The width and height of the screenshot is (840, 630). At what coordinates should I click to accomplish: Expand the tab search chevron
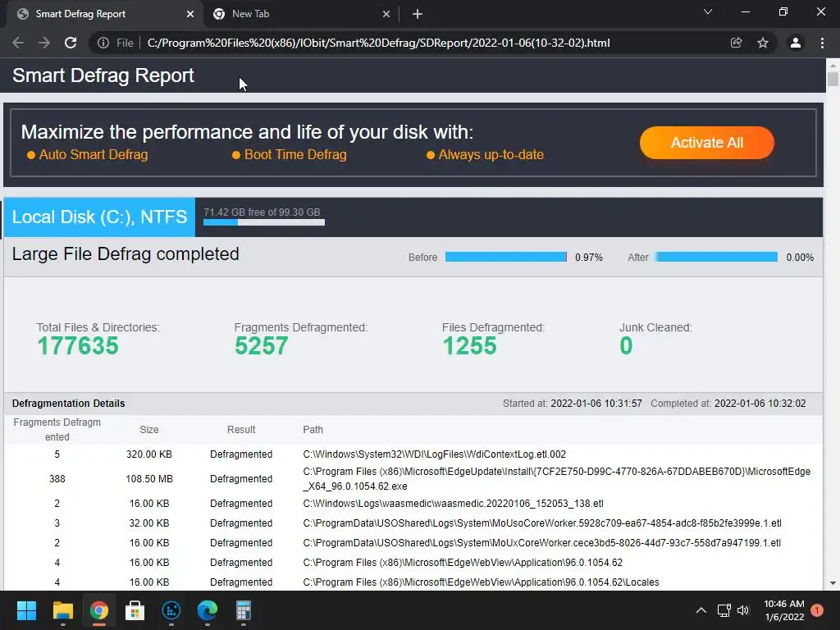[x=708, y=11]
